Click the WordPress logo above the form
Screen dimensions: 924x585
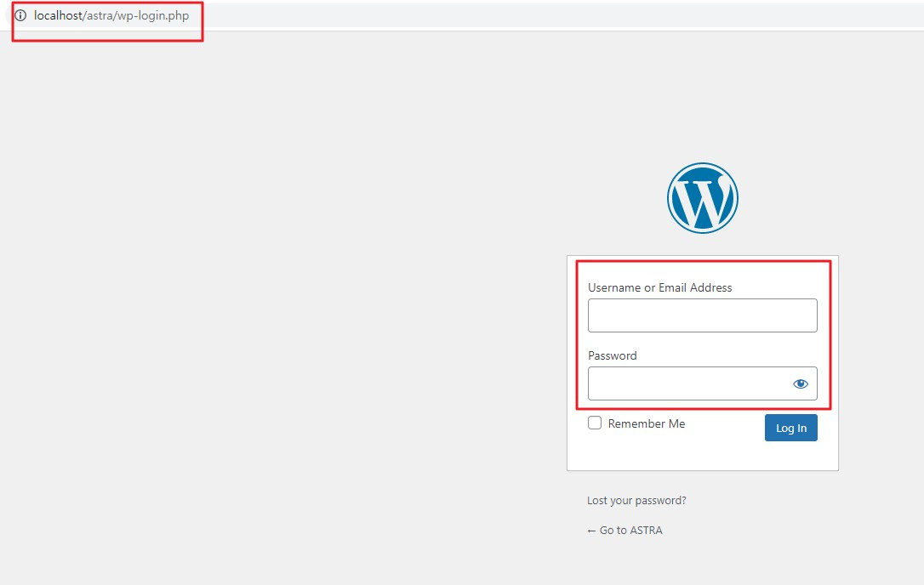[703, 198]
